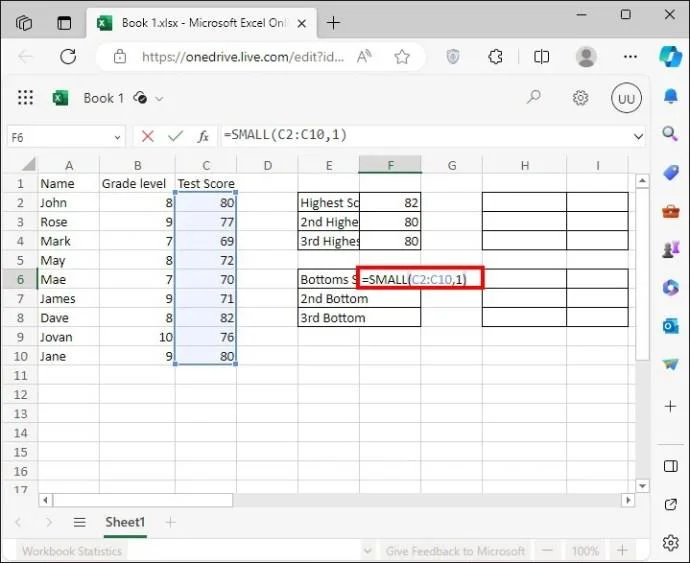Select column D header

[x=268, y=165]
